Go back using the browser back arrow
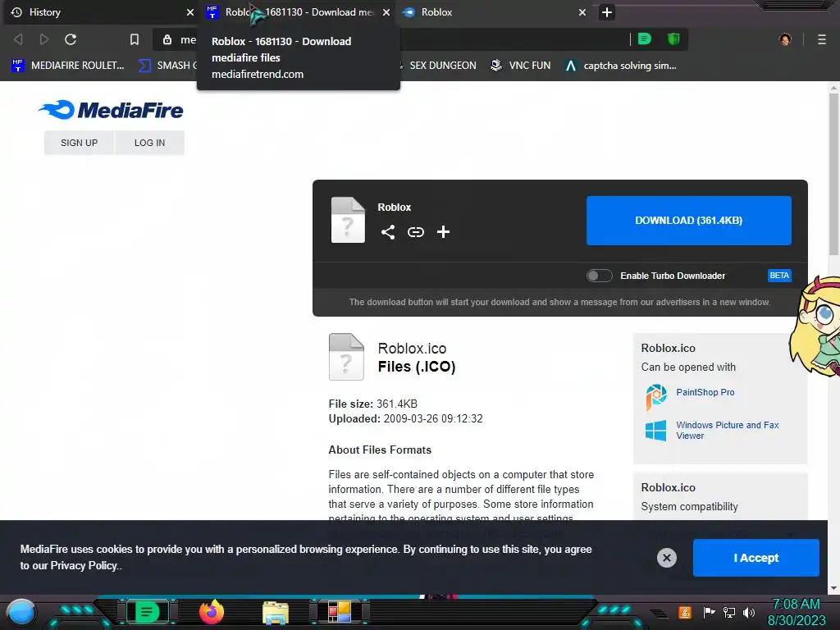The image size is (840, 630). (x=18, y=39)
